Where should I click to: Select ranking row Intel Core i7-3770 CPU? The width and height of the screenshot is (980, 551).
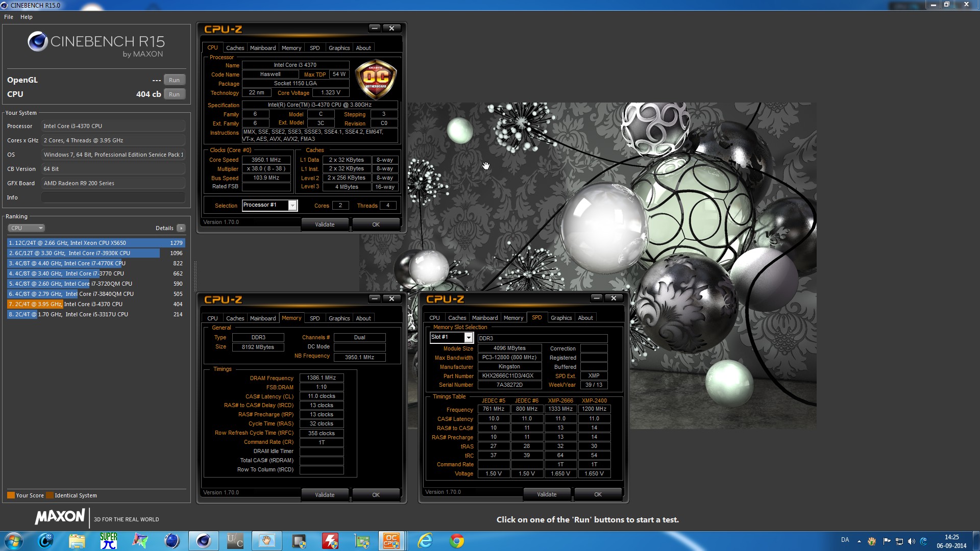click(96, 273)
